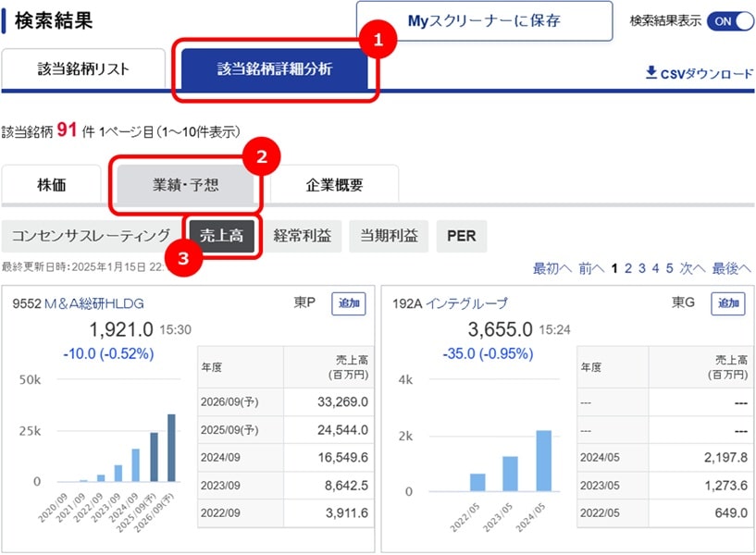The width and height of the screenshot is (756, 555).
Task: Select the 経常利益 filter button
Action: (303, 236)
